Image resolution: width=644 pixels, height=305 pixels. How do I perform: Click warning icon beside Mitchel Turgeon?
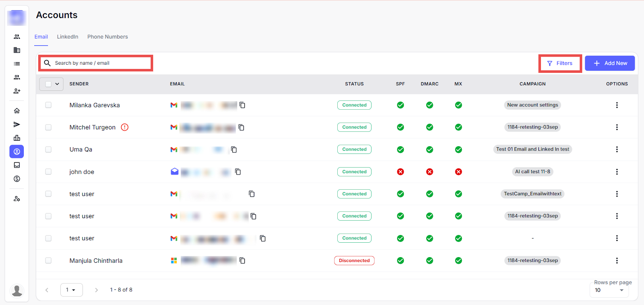click(125, 127)
